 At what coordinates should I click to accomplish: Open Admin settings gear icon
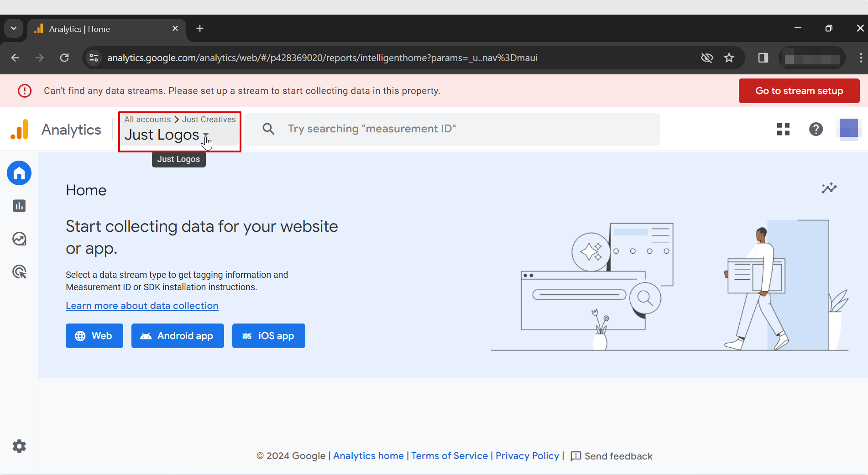coord(19,446)
